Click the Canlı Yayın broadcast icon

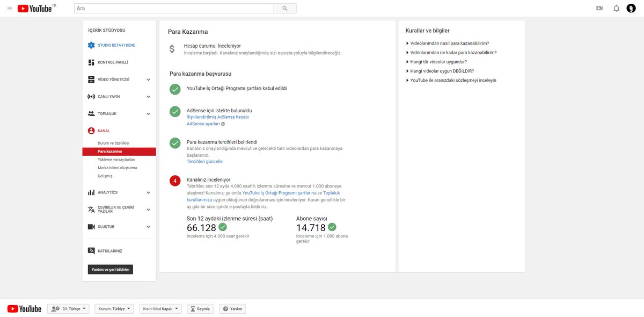pos(91,97)
